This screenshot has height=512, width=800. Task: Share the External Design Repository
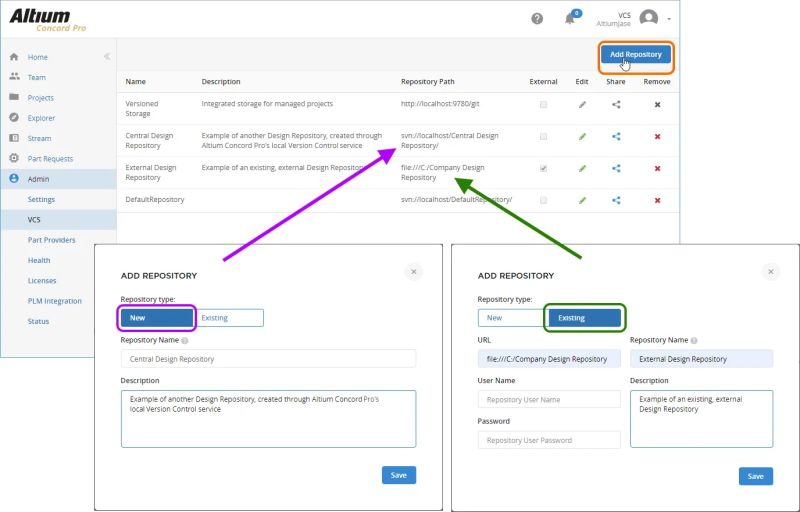click(x=616, y=168)
